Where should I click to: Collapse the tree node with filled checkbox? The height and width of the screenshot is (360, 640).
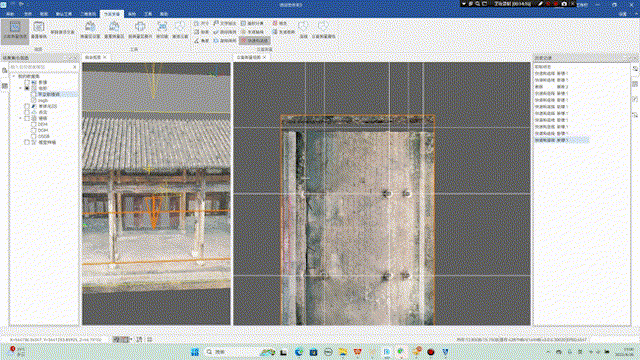pyautogui.click(x=20, y=88)
